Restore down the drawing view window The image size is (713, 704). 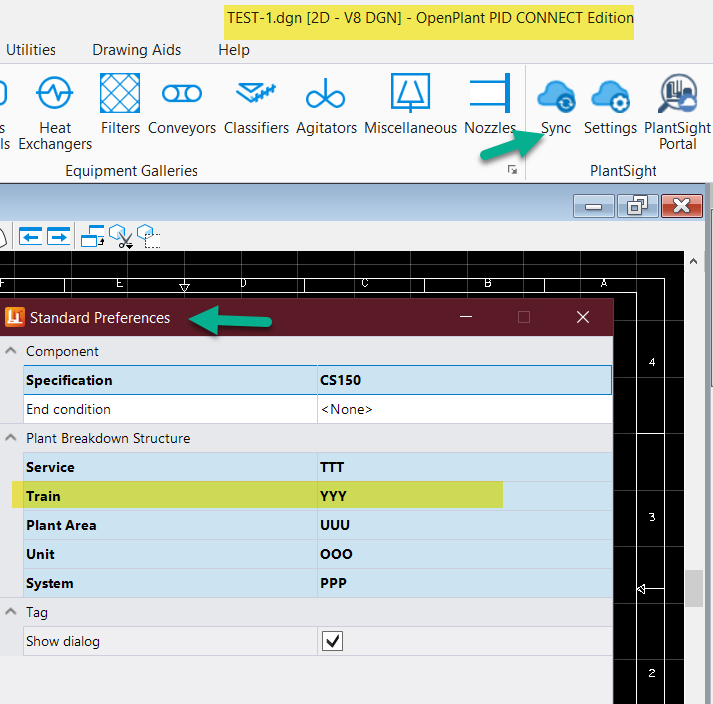click(x=637, y=206)
